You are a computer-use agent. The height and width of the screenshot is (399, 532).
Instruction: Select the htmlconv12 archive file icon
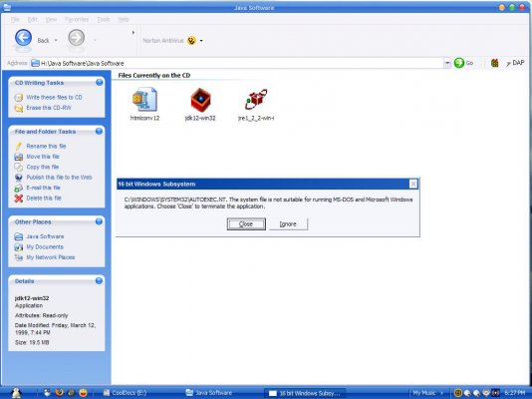(x=144, y=100)
